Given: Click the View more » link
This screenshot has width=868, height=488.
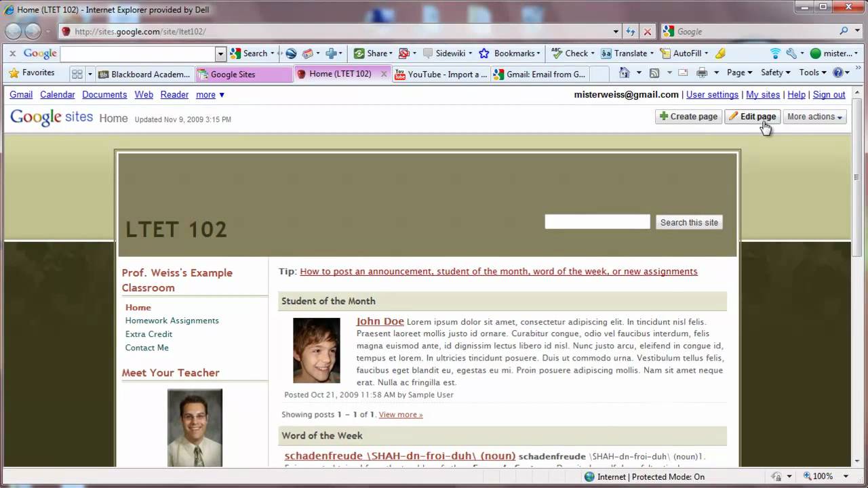Looking at the screenshot, I should tap(401, 415).
